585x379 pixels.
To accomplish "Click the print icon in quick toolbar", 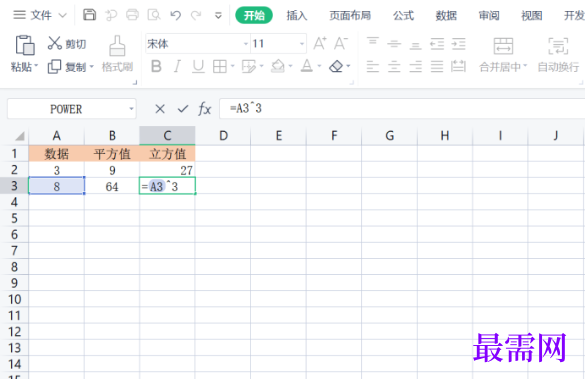I will (x=132, y=15).
